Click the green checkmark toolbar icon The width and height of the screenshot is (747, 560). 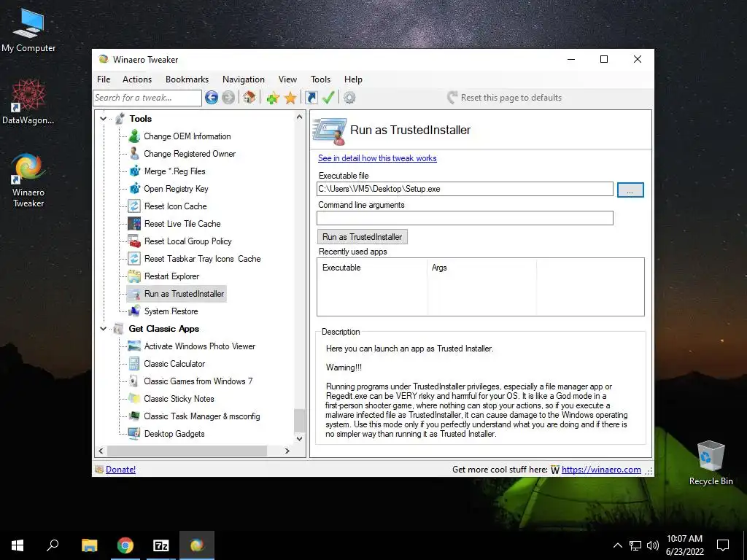tap(328, 98)
